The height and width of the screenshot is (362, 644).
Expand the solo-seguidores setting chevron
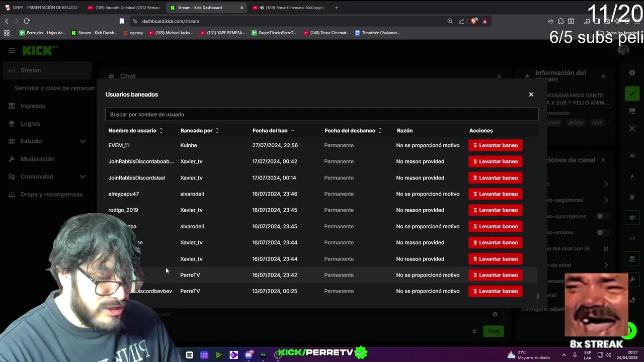[x=606, y=200]
